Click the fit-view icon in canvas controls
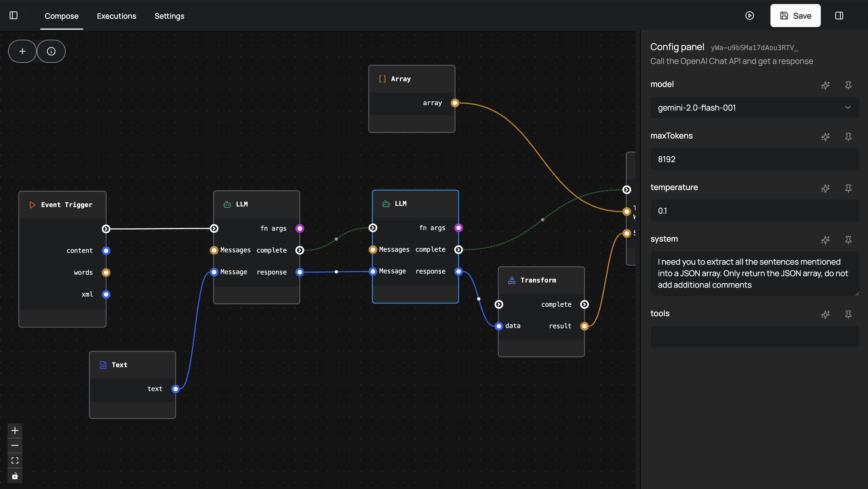The height and width of the screenshot is (489, 868). (x=15, y=460)
